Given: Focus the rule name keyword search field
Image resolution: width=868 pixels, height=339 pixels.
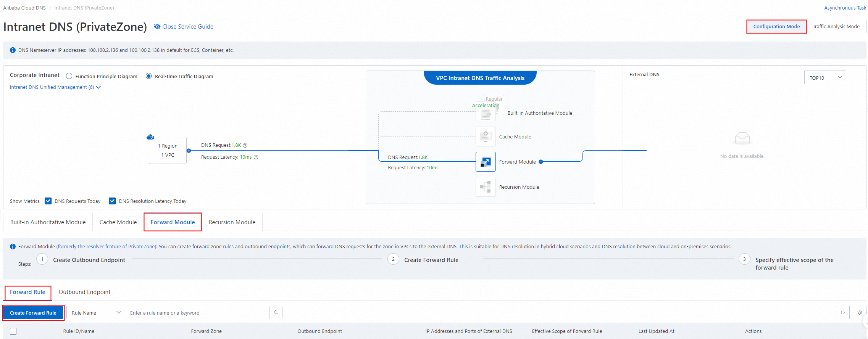Looking at the screenshot, I should (x=197, y=313).
